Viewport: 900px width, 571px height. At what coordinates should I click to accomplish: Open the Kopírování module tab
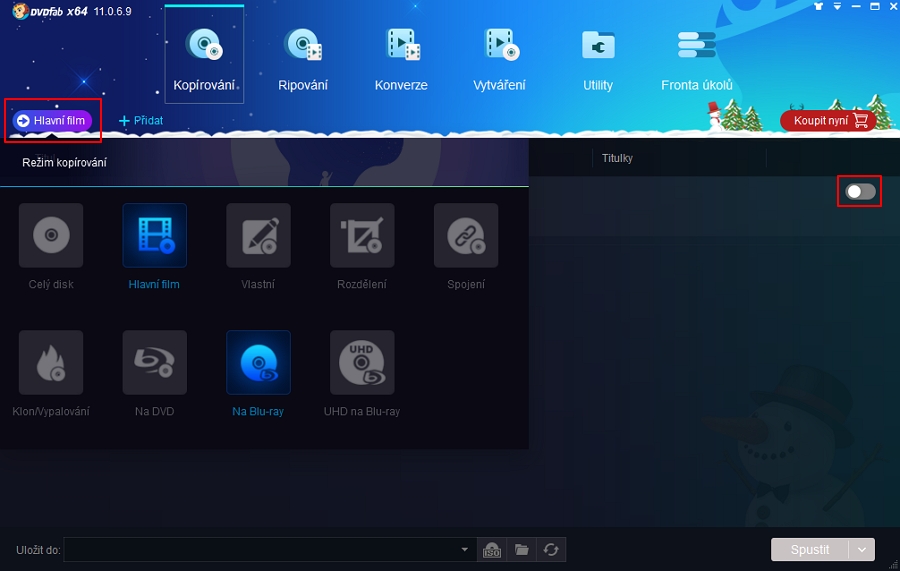click(204, 55)
